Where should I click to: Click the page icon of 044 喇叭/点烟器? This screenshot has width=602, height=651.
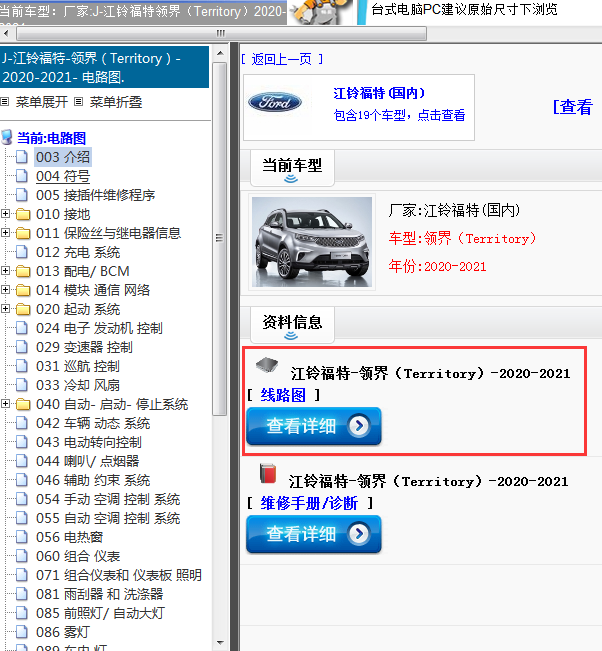pos(22,461)
